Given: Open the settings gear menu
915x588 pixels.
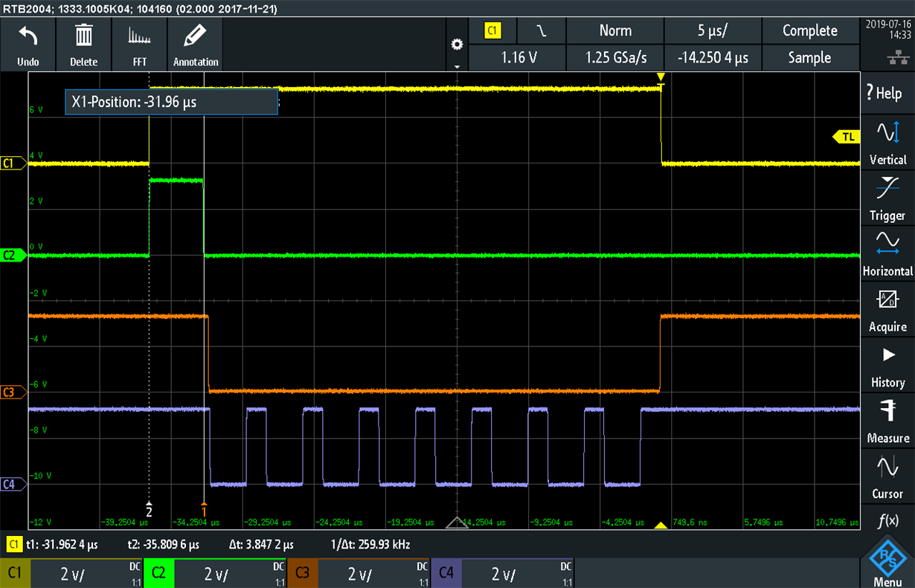Looking at the screenshot, I should (457, 45).
